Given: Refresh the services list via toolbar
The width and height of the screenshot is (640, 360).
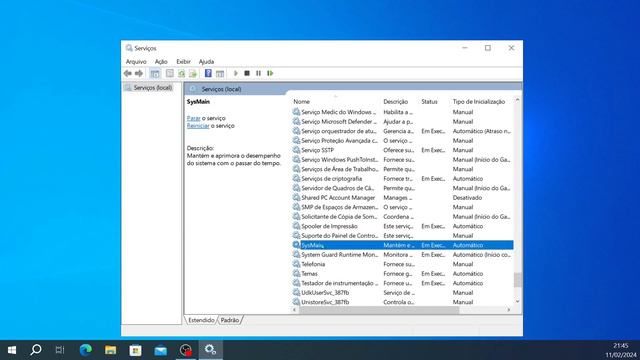Looking at the screenshot, I should coord(181,73).
